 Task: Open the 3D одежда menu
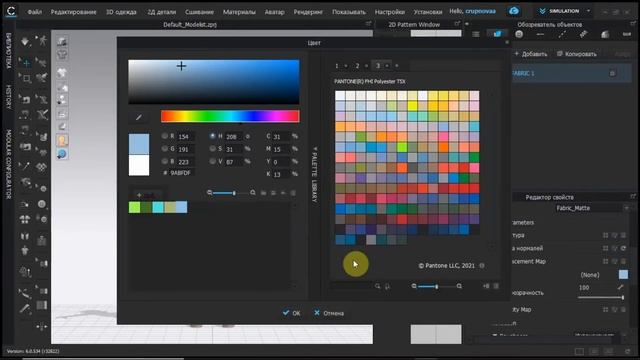tap(121, 12)
